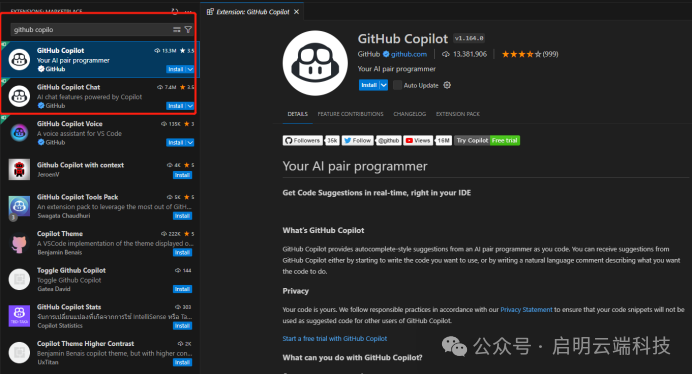Install GitHub Copilot Voice
693x374 pixels.
coord(176,142)
